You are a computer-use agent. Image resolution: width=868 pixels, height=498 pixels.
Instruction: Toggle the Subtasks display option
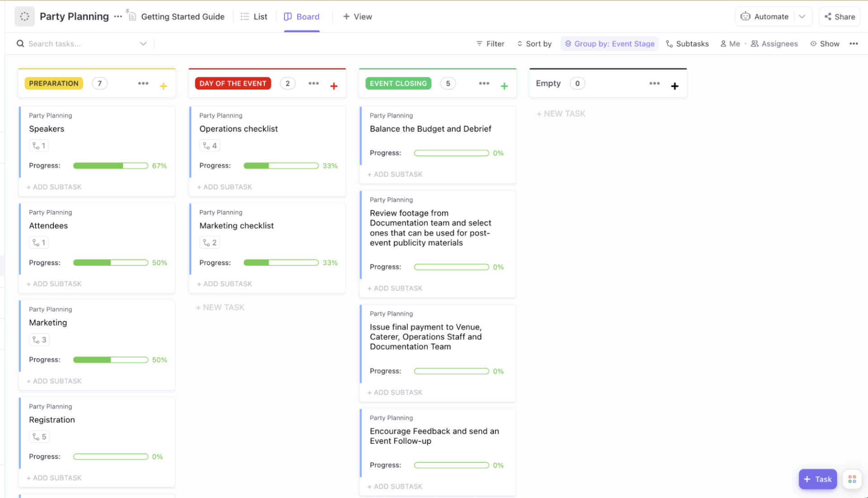687,44
